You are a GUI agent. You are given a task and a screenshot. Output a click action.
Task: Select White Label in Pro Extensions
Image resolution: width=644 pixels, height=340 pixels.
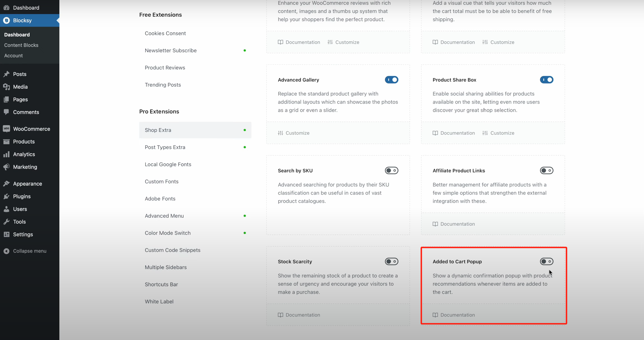click(x=159, y=301)
